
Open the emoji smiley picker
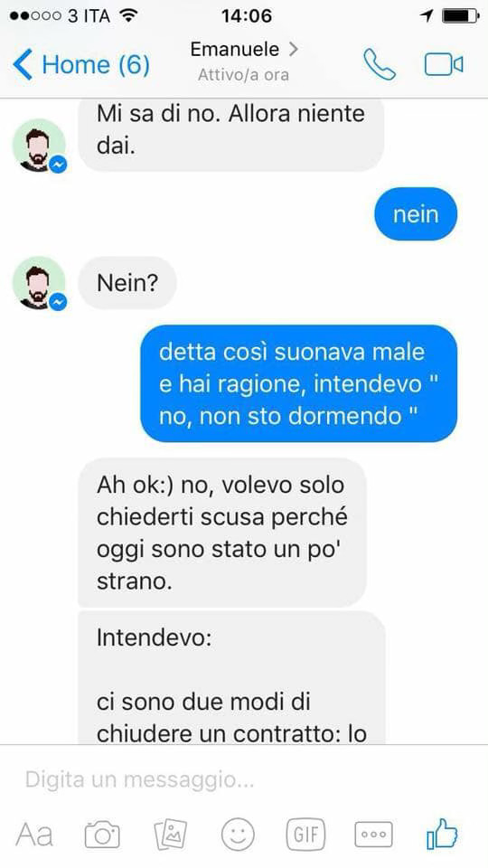[x=238, y=834]
